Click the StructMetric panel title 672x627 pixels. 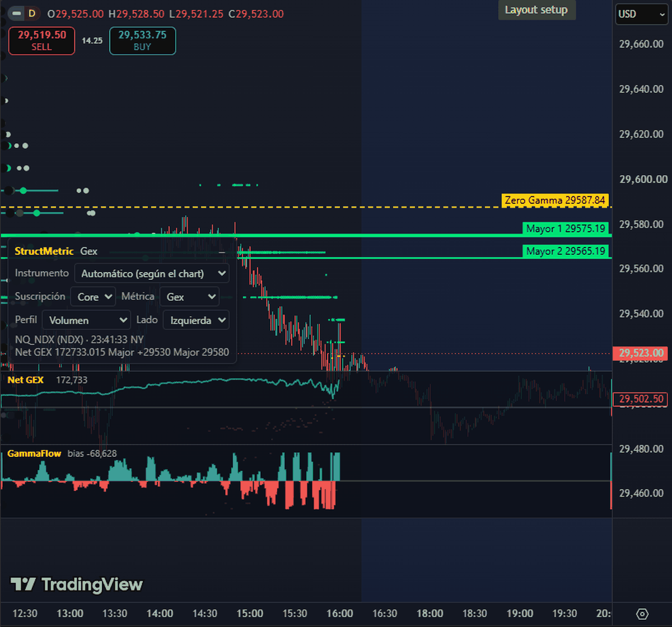[x=44, y=251]
